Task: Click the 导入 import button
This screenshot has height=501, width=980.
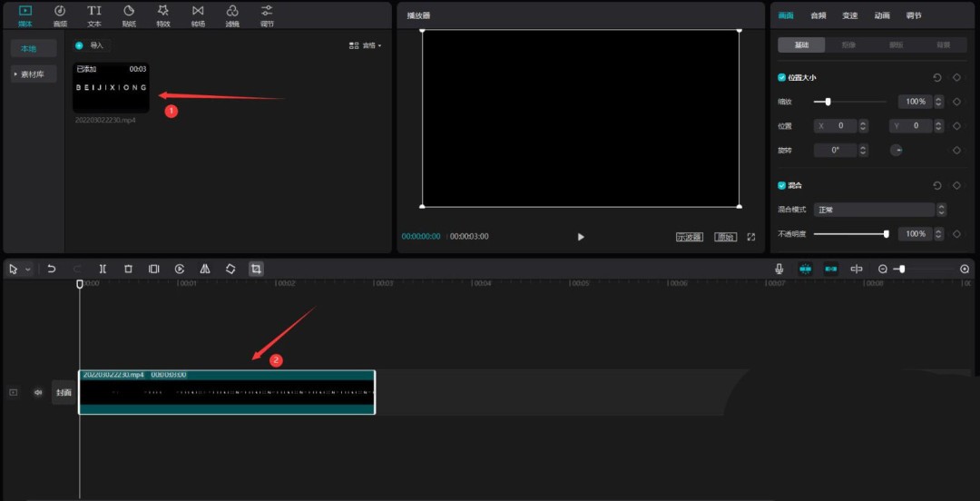Action: tap(91, 45)
